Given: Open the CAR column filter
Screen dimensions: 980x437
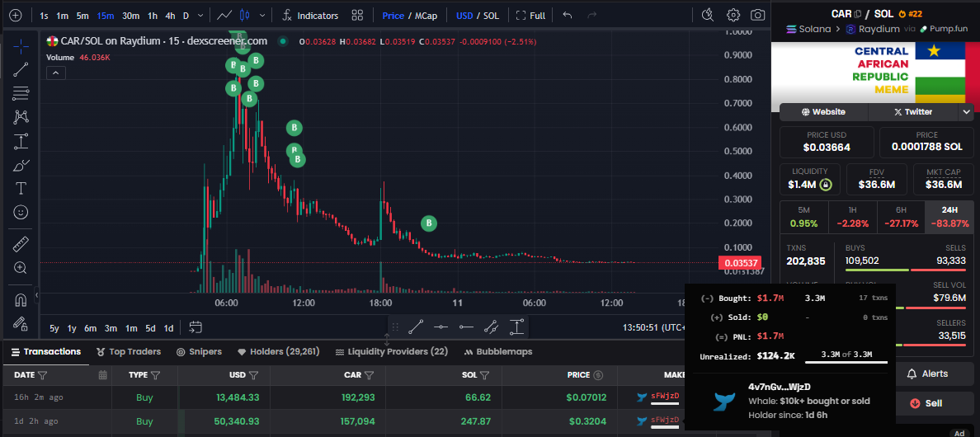Looking at the screenshot, I should pos(370,375).
